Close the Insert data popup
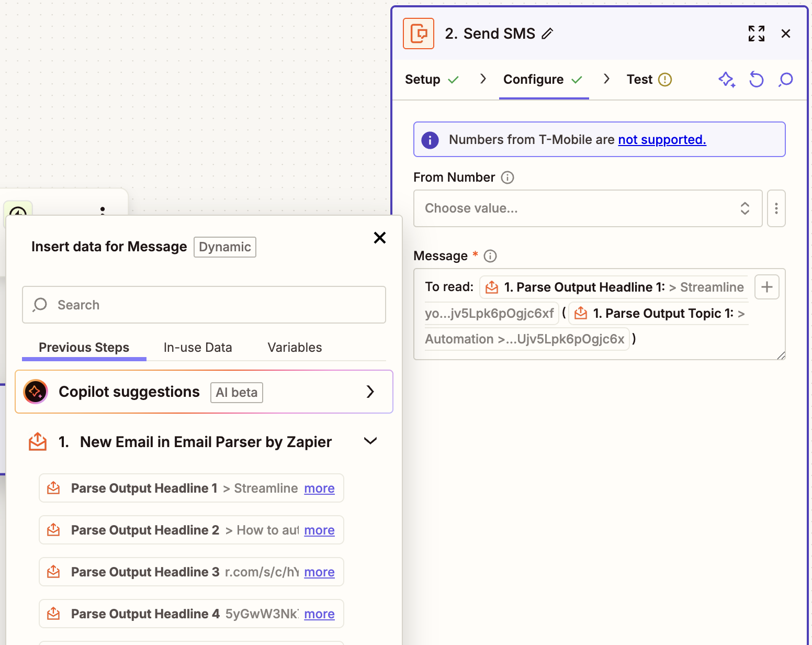Image resolution: width=812 pixels, height=645 pixels. pyautogui.click(x=380, y=238)
